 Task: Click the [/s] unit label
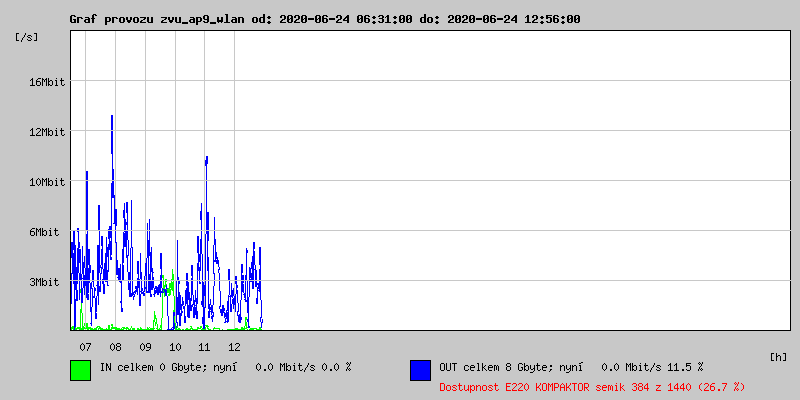coord(27,37)
